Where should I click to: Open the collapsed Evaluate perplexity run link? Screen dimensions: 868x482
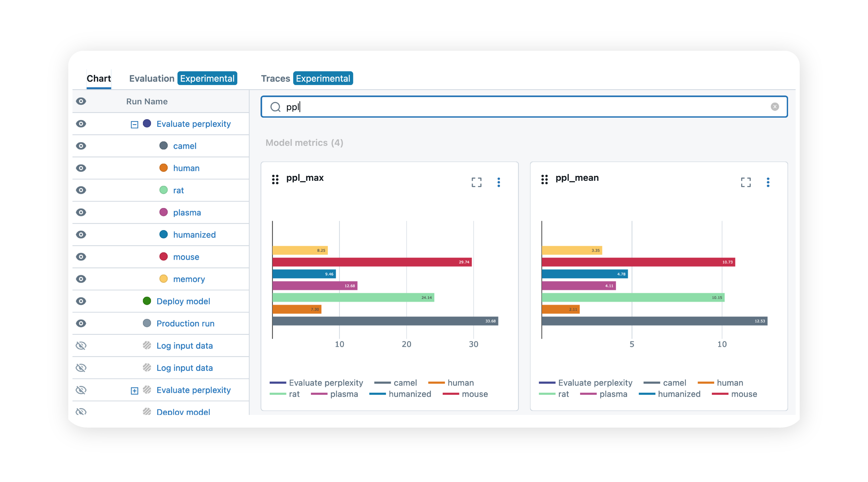(193, 390)
